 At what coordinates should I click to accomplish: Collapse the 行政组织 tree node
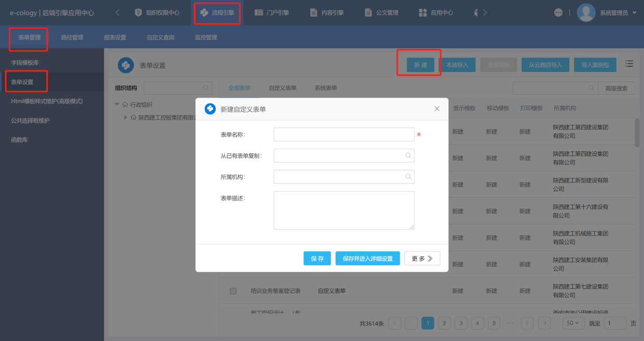[117, 105]
